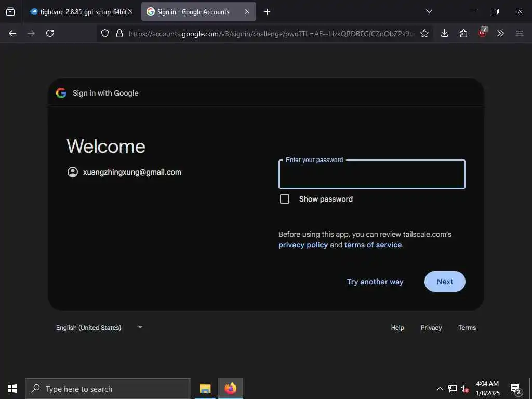The height and width of the screenshot is (399, 532).
Task: Go back to previous page
Action: (x=12, y=33)
